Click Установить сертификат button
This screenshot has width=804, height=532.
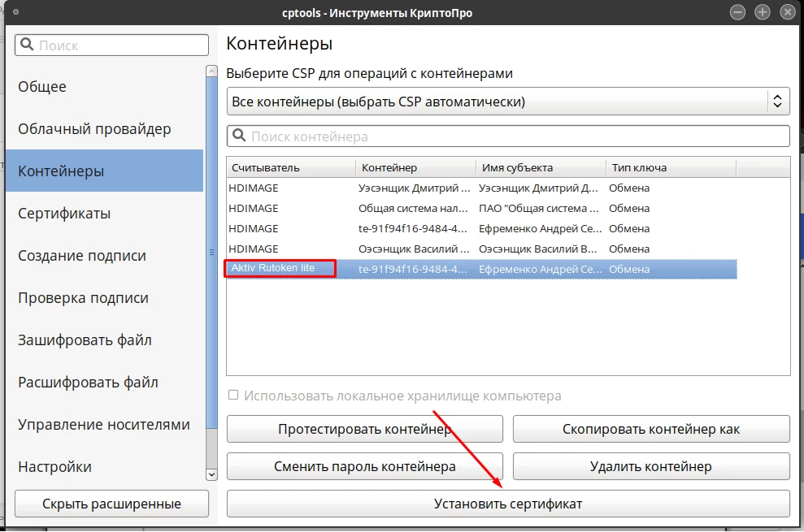(508, 504)
